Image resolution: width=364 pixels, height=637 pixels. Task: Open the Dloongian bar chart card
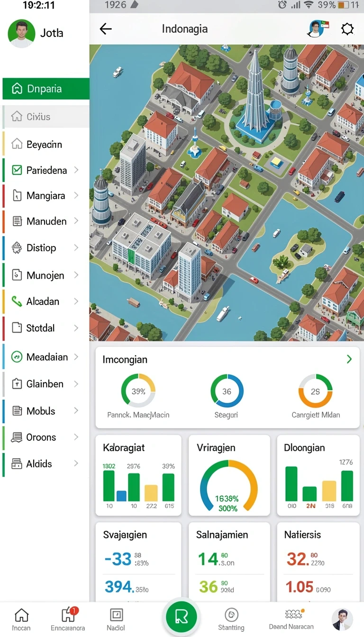tap(318, 475)
